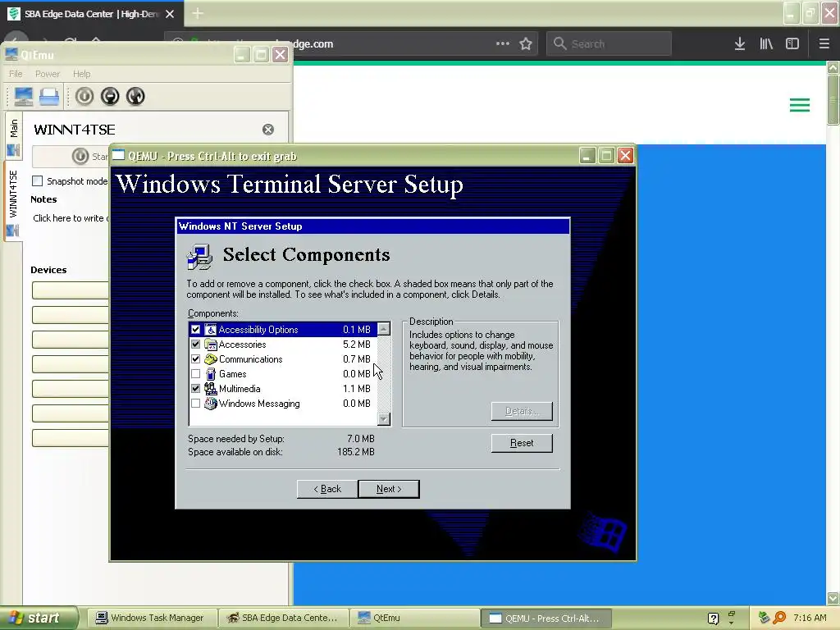Click QtEmu stop toolbar icon
The width and height of the screenshot is (840, 630).
(x=110, y=97)
